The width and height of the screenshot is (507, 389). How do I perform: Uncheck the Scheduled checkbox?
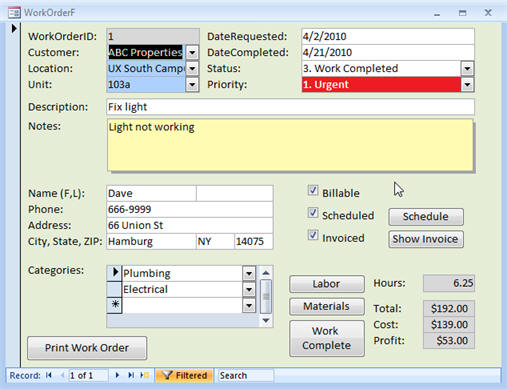(313, 213)
